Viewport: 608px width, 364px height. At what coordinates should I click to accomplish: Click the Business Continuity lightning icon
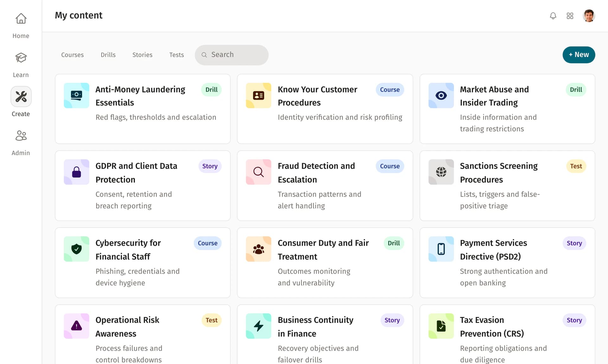point(258,326)
